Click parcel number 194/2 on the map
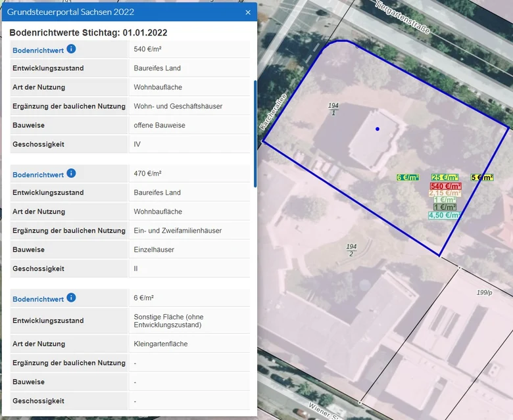Screen dimensions: 513x420 pyautogui.click(x=351, y=250)
